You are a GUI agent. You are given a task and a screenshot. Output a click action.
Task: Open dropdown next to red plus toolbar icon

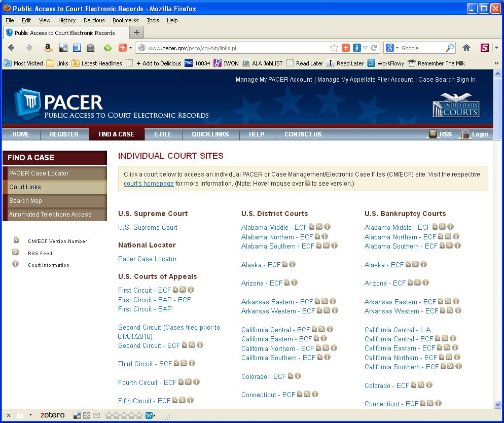(x=130, y=48)
